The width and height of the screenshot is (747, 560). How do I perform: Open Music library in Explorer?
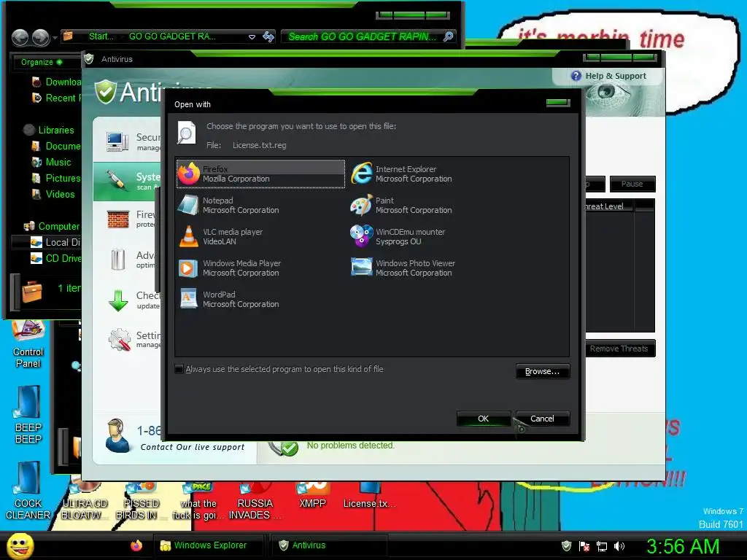(x=52, y=163)
